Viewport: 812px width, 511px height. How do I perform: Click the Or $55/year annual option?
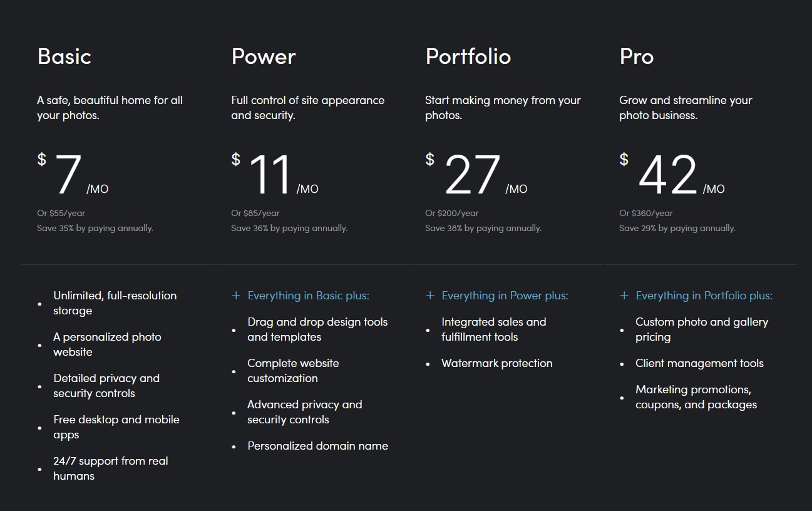[61, 213]
